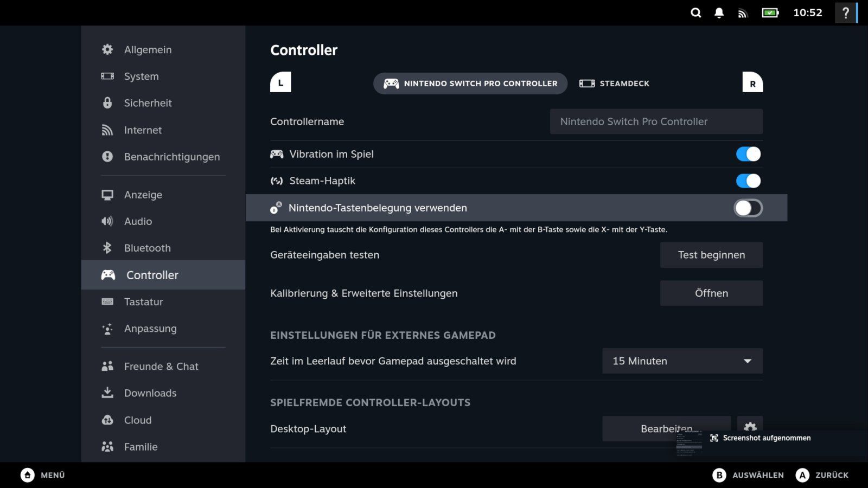The image size is (868, 488).
Task: Open the Screenshot aufgenommen notification
Action: 766,438
